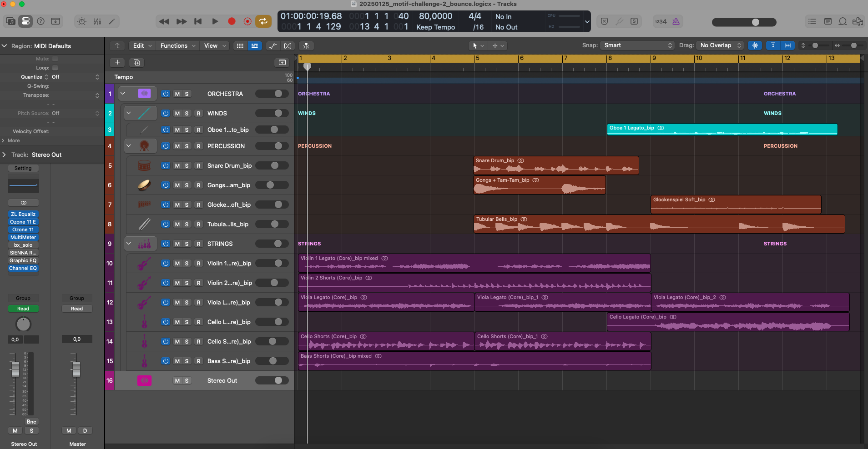Toggle Waveform Zoom button
Image resolution: width=868 pixels, height=449 pixels.
[755, 45]
